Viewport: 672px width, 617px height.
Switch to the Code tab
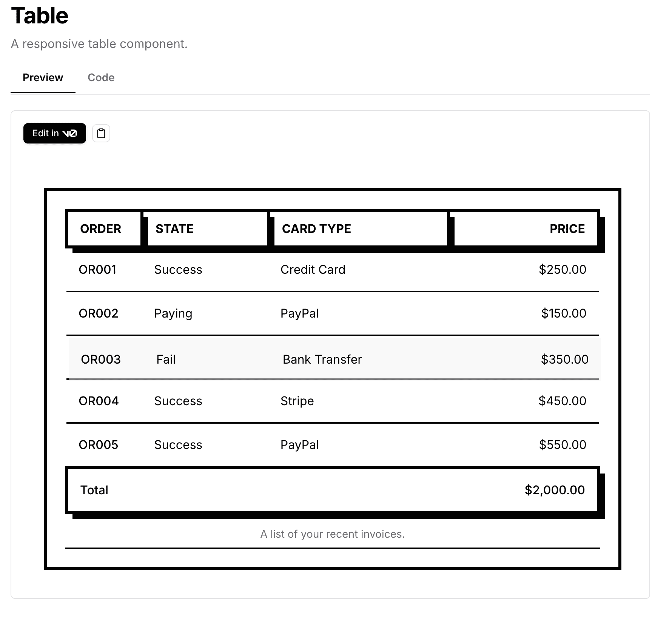point(101,77)
